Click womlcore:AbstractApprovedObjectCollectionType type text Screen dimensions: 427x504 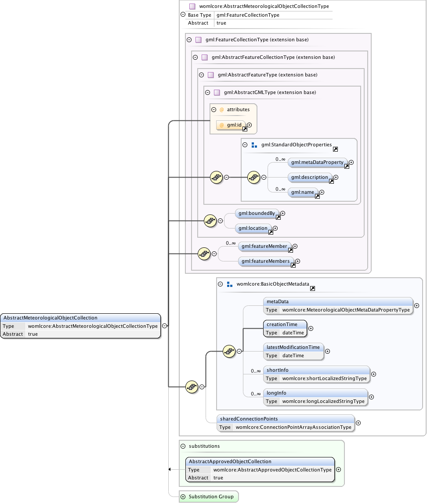[272, 470]
